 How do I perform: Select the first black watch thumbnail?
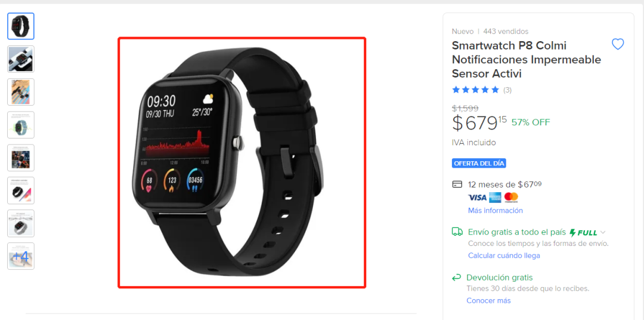click(21, 26)
